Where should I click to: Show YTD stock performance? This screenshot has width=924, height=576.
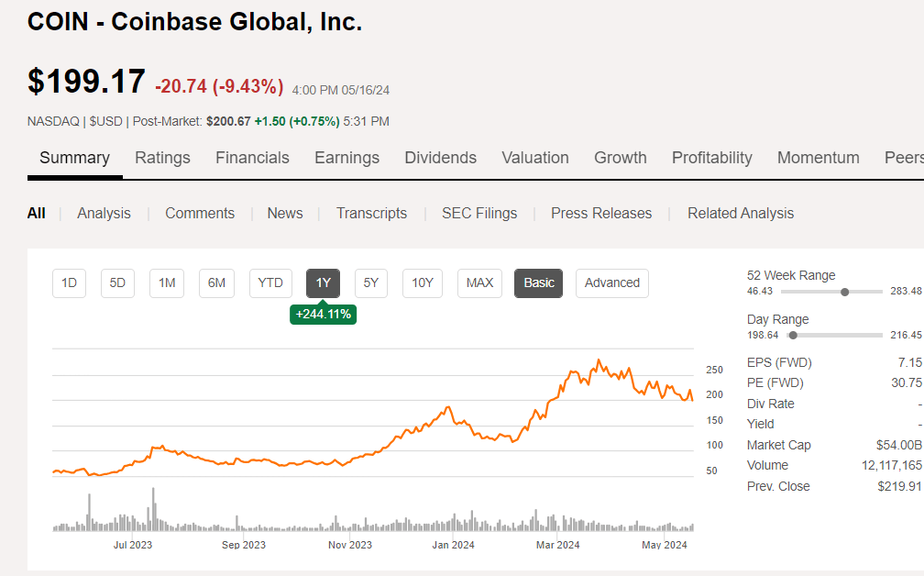click(269, 283)
